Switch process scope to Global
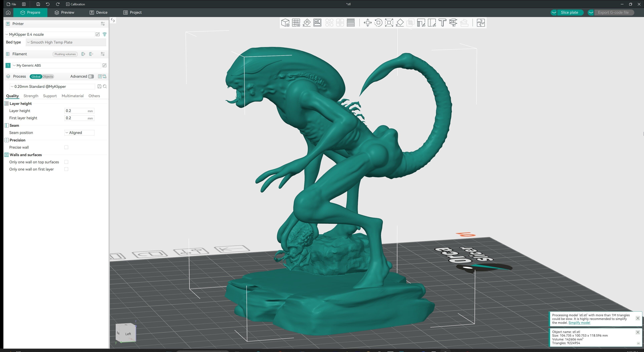The image size is (644, 352). (36, 76)
